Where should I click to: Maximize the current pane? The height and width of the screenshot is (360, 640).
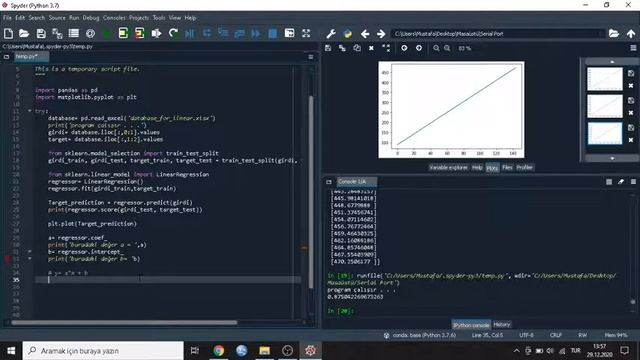pos(289,33)
